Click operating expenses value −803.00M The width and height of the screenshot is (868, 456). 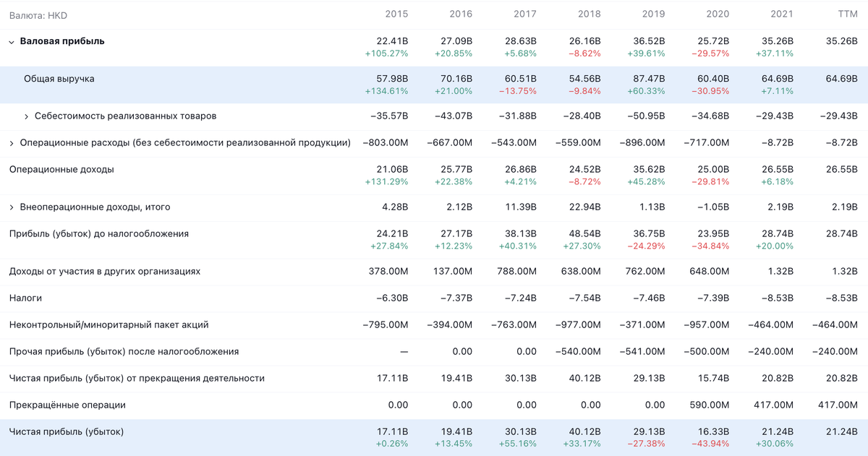pos(386,143)
